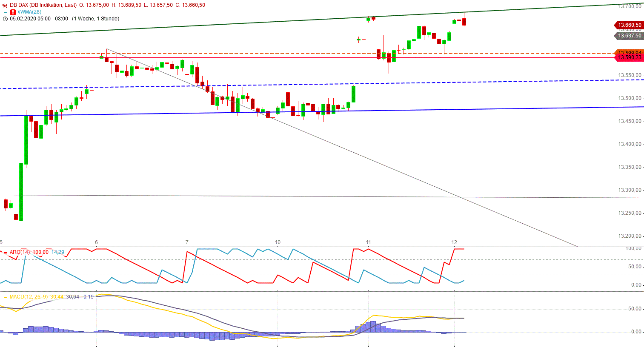
Task: Click the 13.550,00 price axis label
Action: 630,75
